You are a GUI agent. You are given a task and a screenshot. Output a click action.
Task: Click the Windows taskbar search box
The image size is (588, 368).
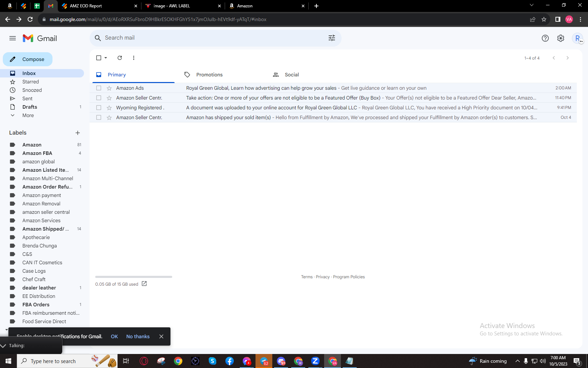tap(67, 361)
